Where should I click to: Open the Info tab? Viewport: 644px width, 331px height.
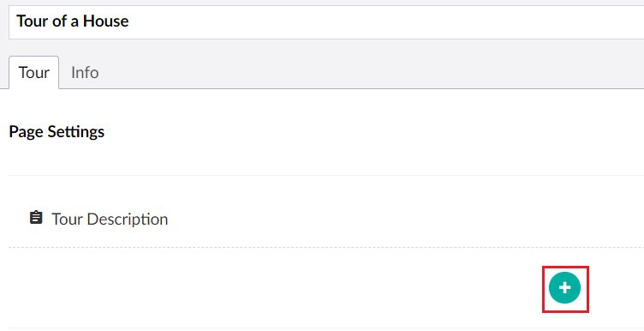click(85, 73)
